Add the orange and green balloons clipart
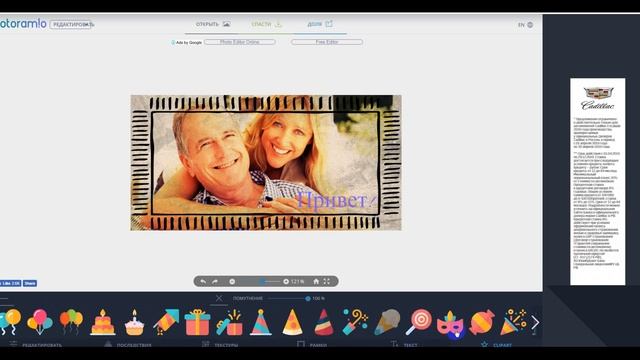Image resolution: width=640 pixels, height=360 pixels. tap(71, 322)
